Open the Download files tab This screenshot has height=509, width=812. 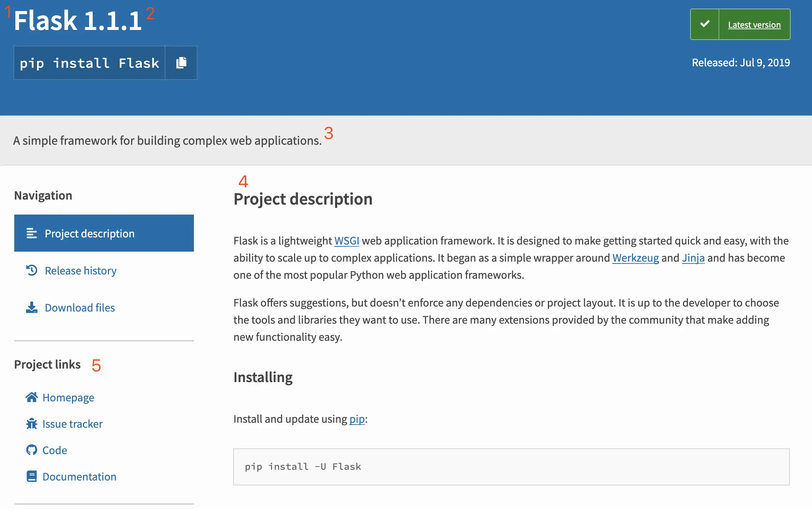click(80, 308)
